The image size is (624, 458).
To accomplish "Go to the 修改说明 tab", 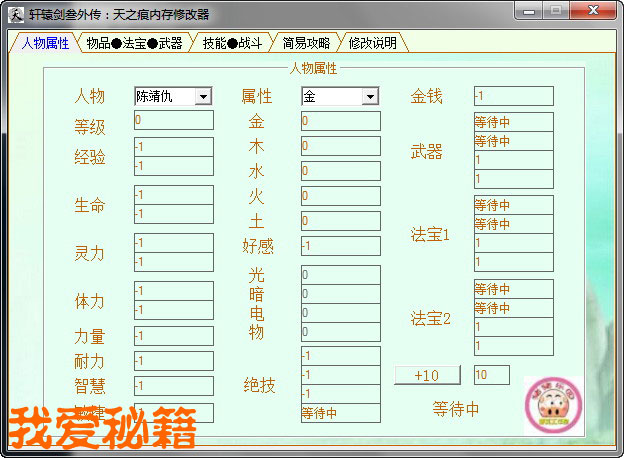I will pos(373,43).
